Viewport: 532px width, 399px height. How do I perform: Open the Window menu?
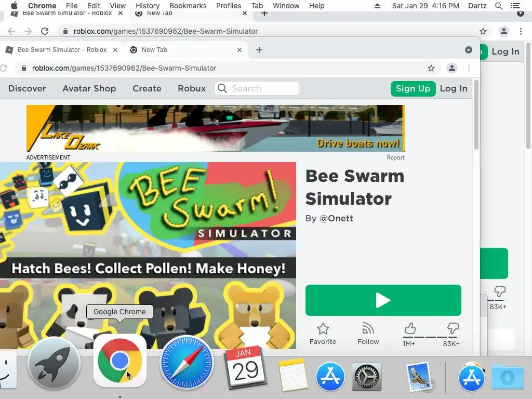coord(286,6)
